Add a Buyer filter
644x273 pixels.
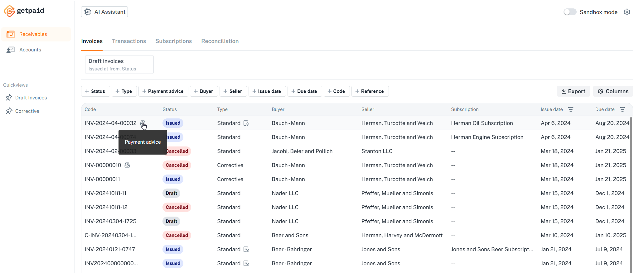[204, 91]
